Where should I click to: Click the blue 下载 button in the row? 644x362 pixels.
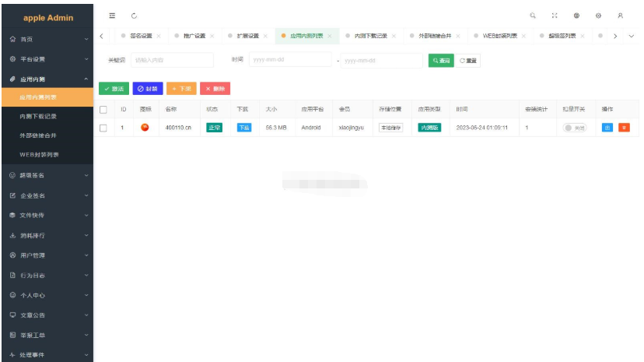click(x=244, y=128)
